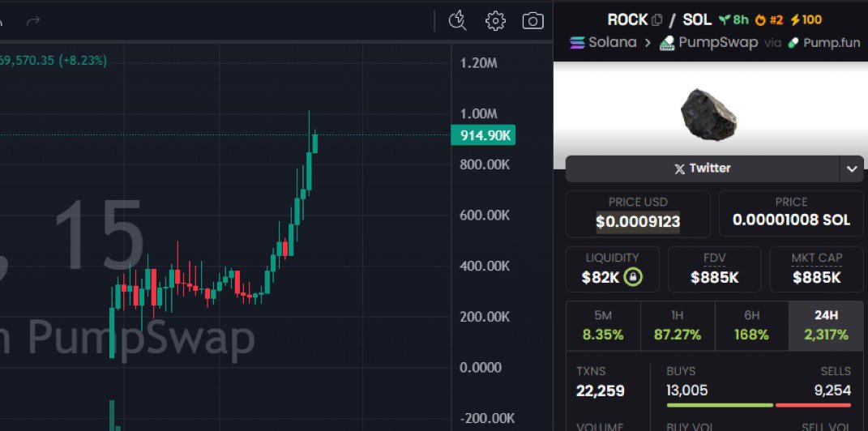Click the green buys ratio bar
The image size is (868, 431).
[x=720, y=406]
